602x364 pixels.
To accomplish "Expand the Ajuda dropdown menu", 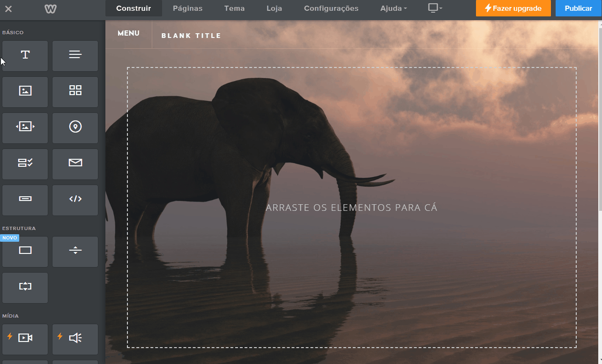I will [x=393, y=8].
